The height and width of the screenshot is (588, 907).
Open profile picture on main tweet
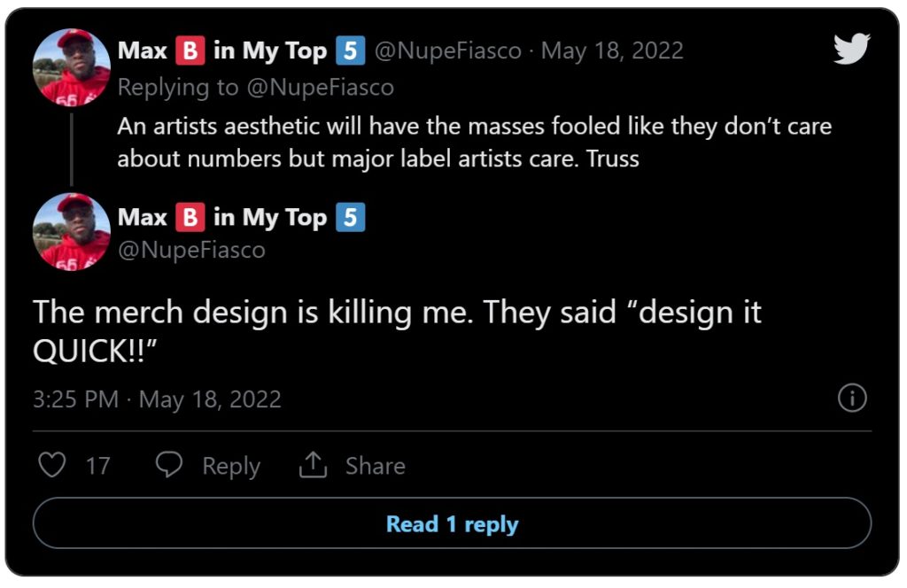pos(71,232)
